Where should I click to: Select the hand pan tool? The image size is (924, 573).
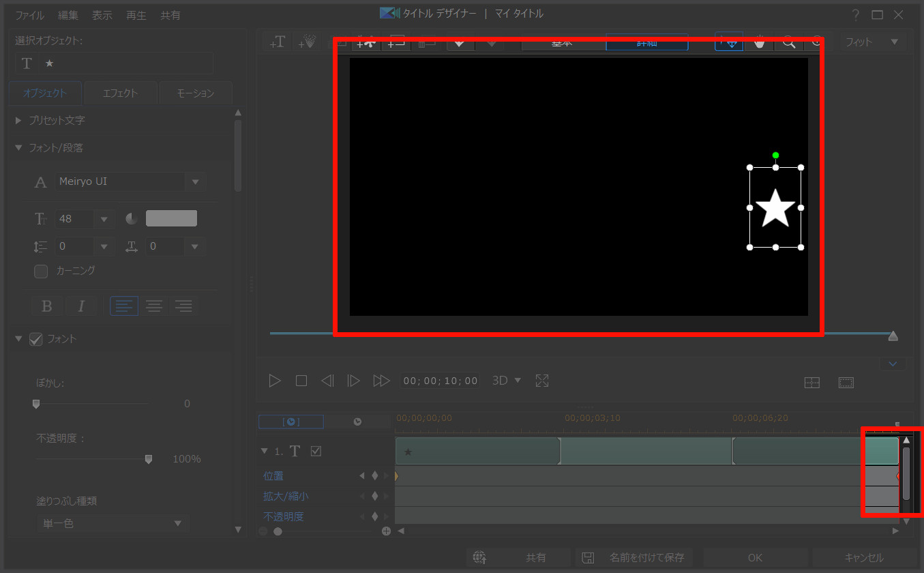coord(759,42)
